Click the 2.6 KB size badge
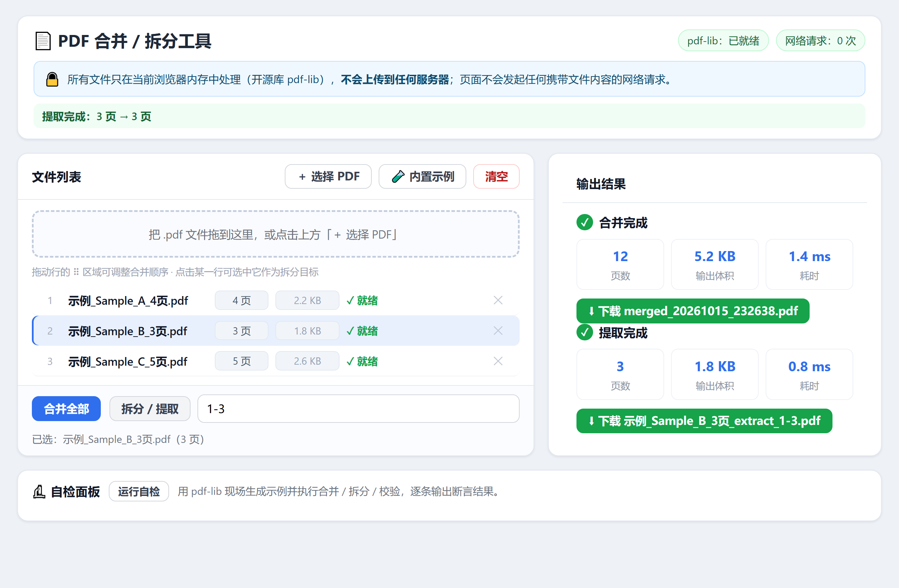 point(307,361)
